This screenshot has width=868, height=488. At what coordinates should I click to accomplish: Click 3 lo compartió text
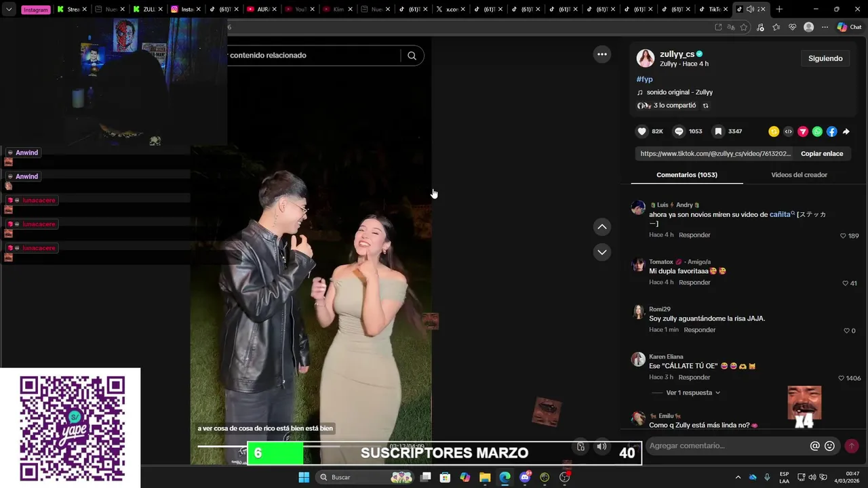(x=675, y=106)
